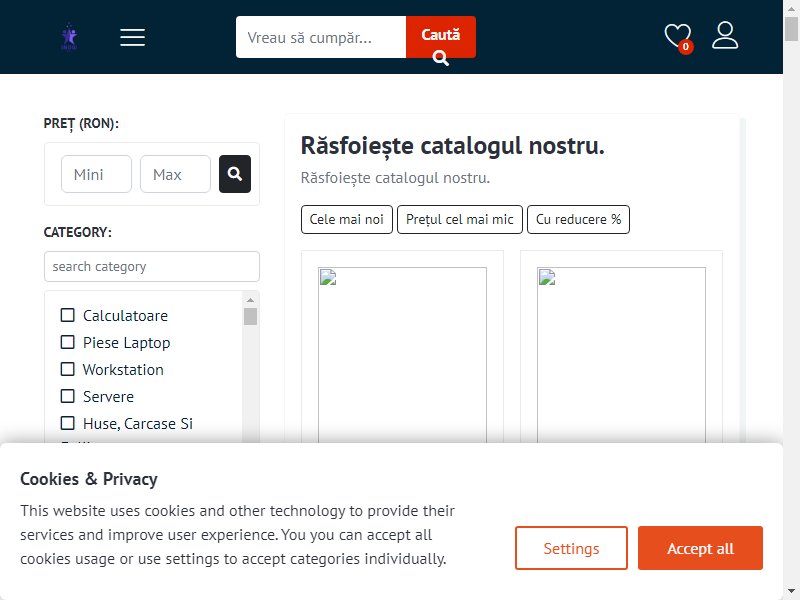Click category list scrollbar up arrow
Viewport: 800px width, 600px height.
(250, 300)
